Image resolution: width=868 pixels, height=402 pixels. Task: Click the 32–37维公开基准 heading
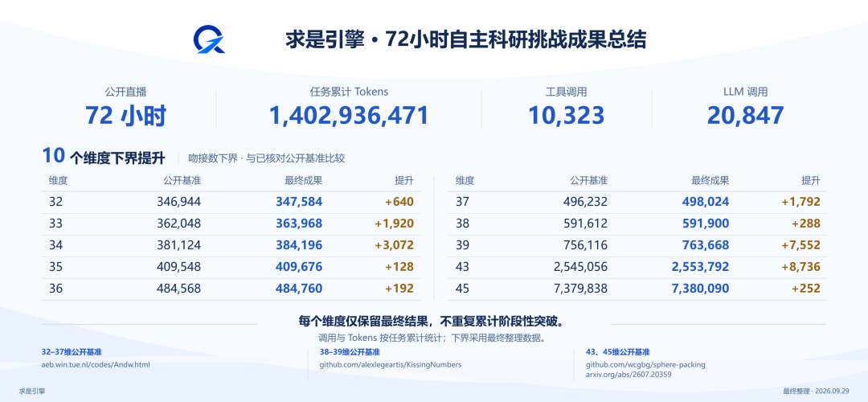click(x=72, y=352)
